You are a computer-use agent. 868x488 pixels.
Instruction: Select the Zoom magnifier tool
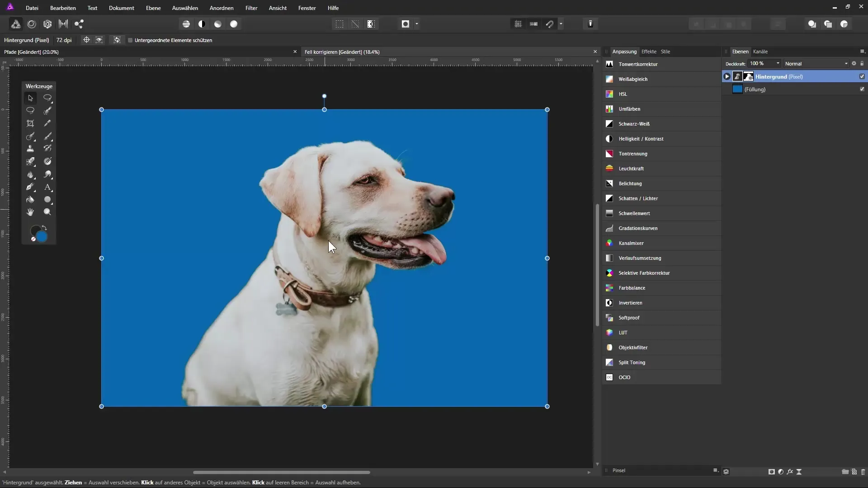47,212
